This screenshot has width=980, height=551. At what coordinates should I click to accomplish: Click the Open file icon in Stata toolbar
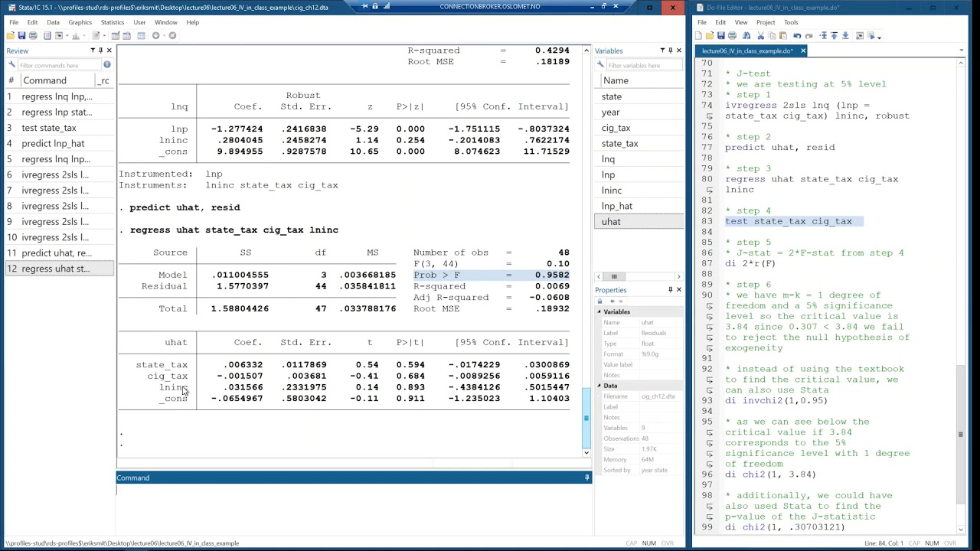coord(10,35)
